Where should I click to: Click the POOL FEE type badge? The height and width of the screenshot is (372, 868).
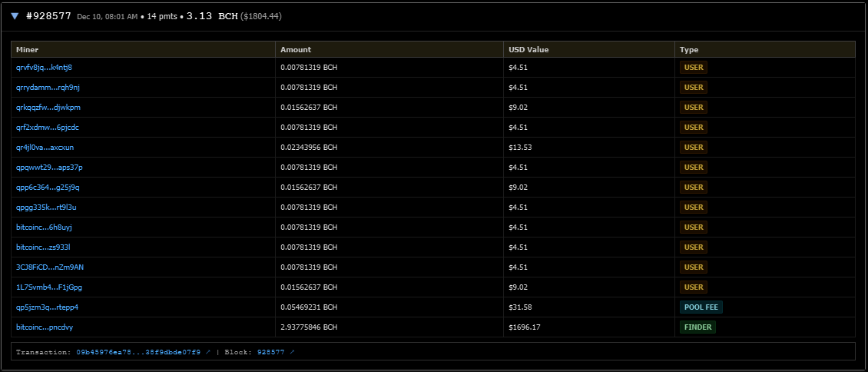pyautogui.click(x=701, y=307)
